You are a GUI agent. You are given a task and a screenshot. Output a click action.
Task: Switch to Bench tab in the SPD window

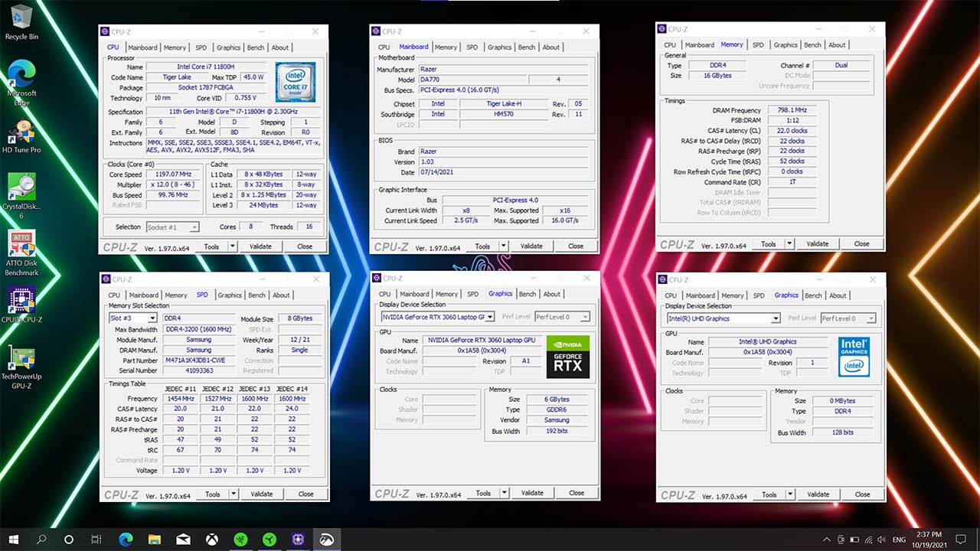[256, 295]
